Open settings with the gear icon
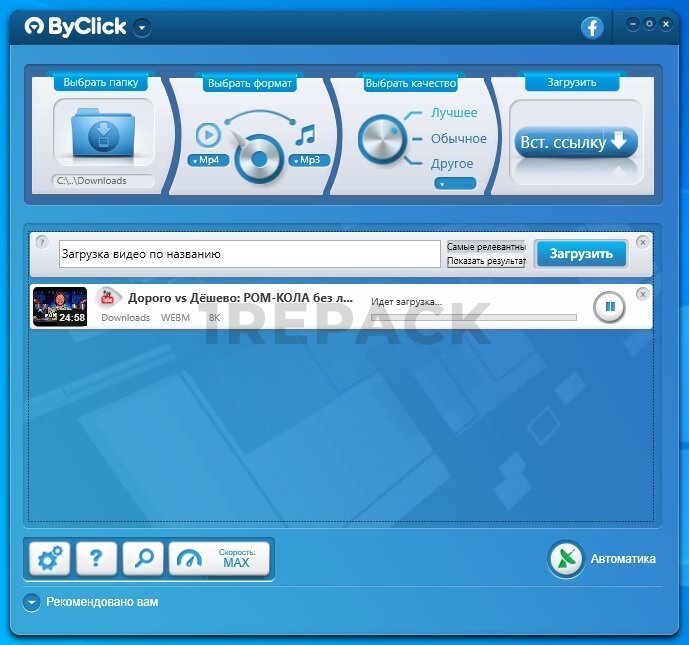The width and height of the screenshot is (689, 645). pyautogui.click(x=48, y=559)
